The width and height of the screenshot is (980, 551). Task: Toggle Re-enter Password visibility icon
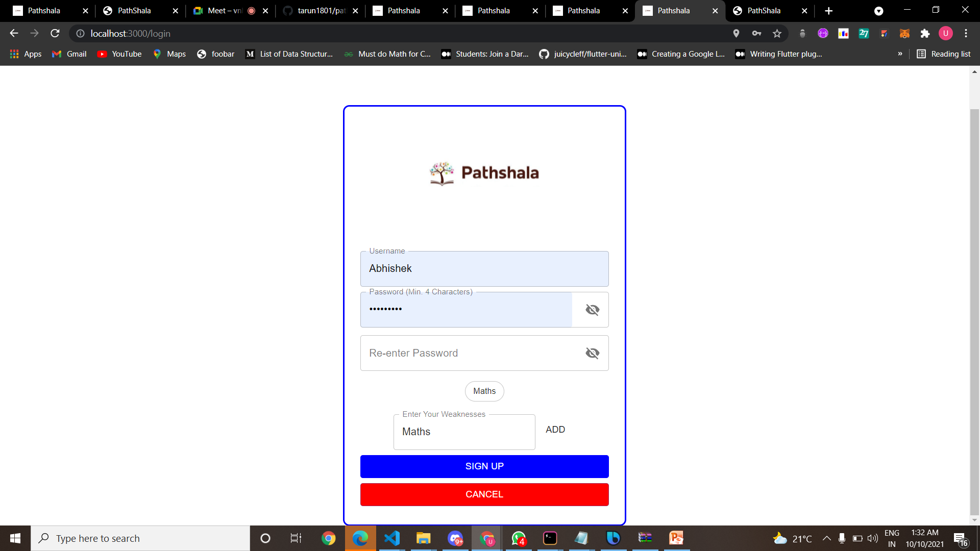tap(592, 353)
